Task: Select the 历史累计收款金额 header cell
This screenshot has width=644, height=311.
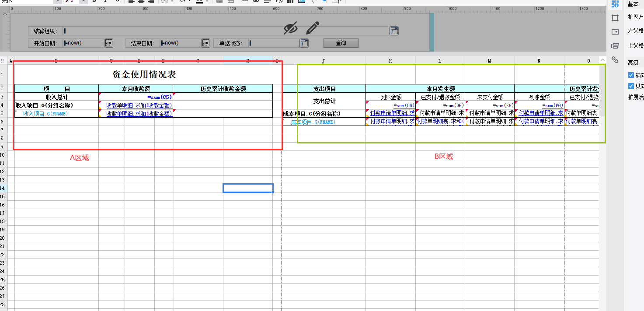Action: tap(223, 89)
